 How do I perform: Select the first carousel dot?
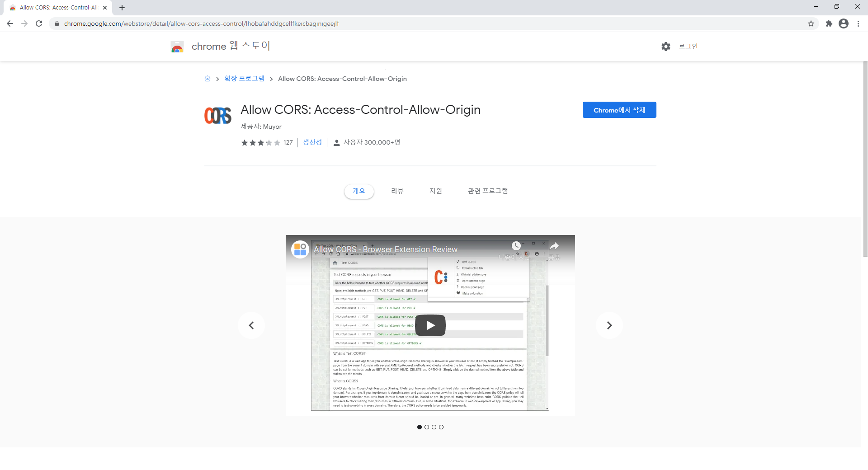pyautogui.click(x=420, y=427)
